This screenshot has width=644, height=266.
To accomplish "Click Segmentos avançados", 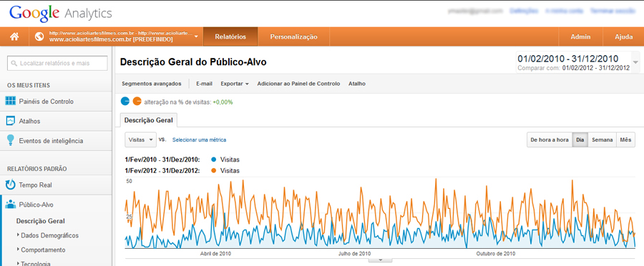I will tap(152, 84).
